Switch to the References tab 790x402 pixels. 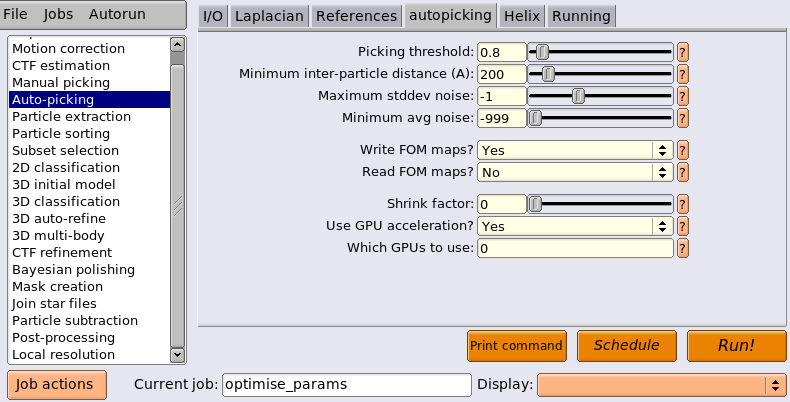click(356, 16)
